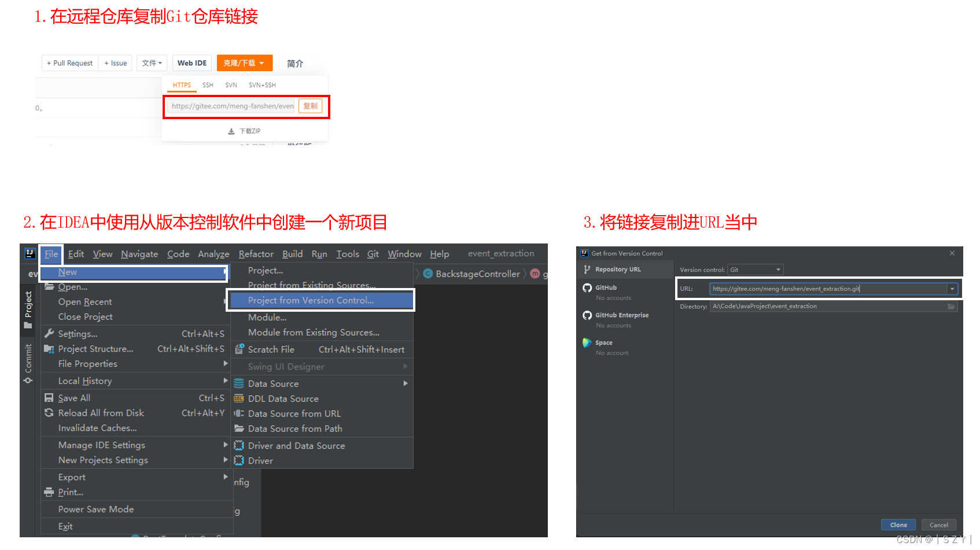The height and width of the screenshot is (550, 980).
Task: Expand the File Properties submenu
Action: (x=137, y=364)
